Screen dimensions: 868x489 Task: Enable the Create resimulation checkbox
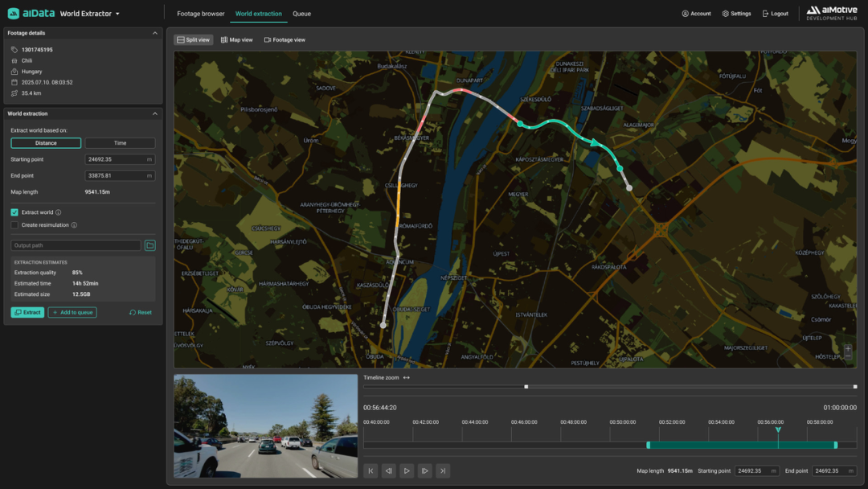pos(14,225)
